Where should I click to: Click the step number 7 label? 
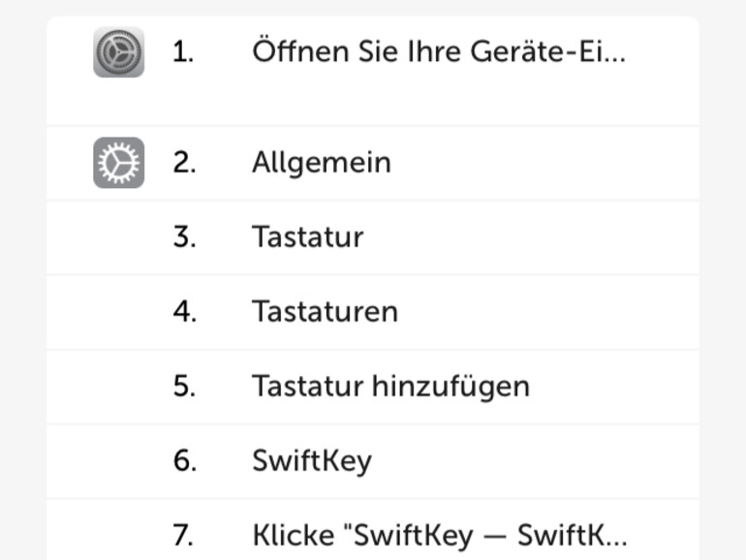coord(184,535)
